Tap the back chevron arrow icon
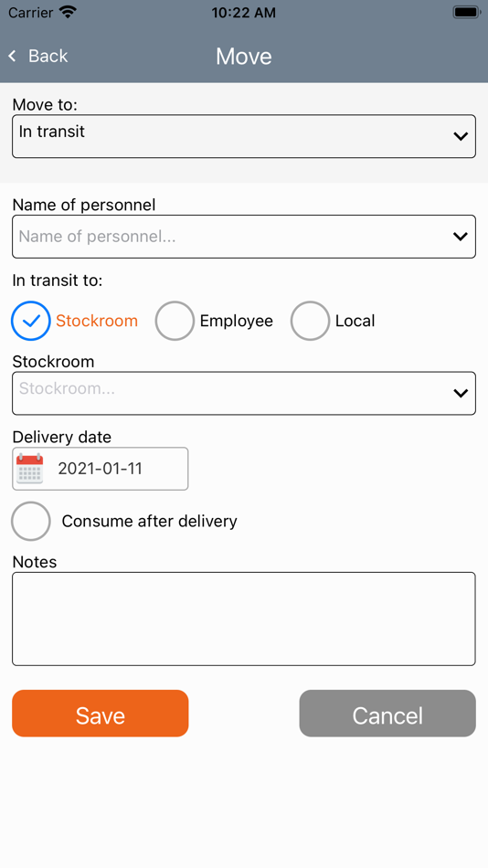488x868 pixels. tap(12, 56)
